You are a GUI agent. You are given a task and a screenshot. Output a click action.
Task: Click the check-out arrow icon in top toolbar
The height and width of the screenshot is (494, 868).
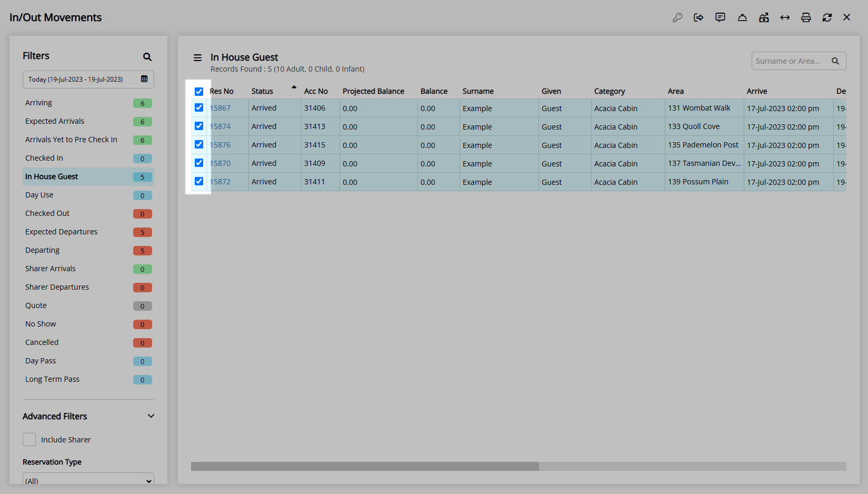coord(699,17)
